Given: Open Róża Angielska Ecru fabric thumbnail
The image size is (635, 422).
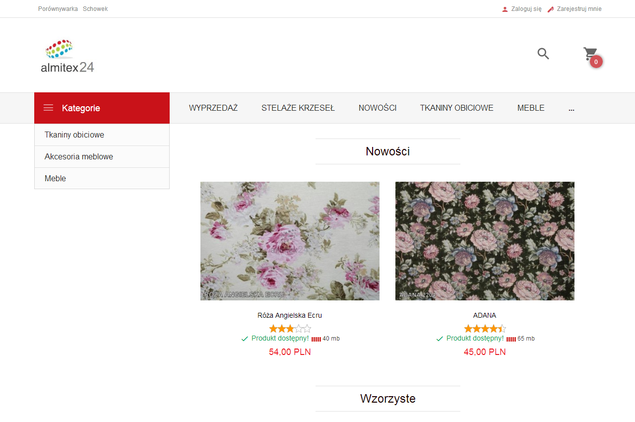Looking at the screenshot, I should tap(289, 241).
